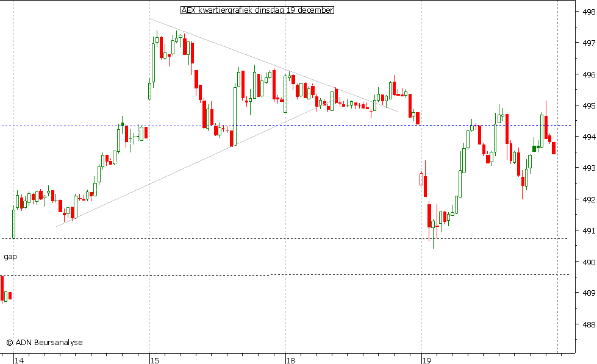Select the 492 price axis label

[x=588, y=199]
